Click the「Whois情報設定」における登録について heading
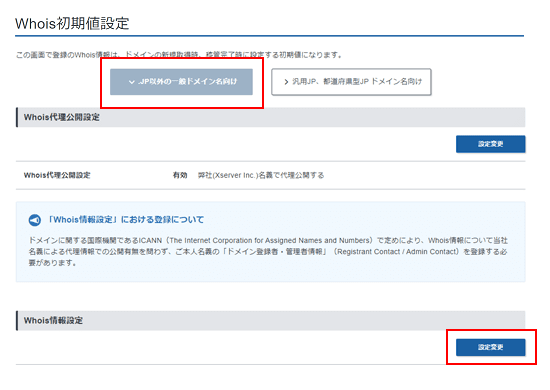 126,220
